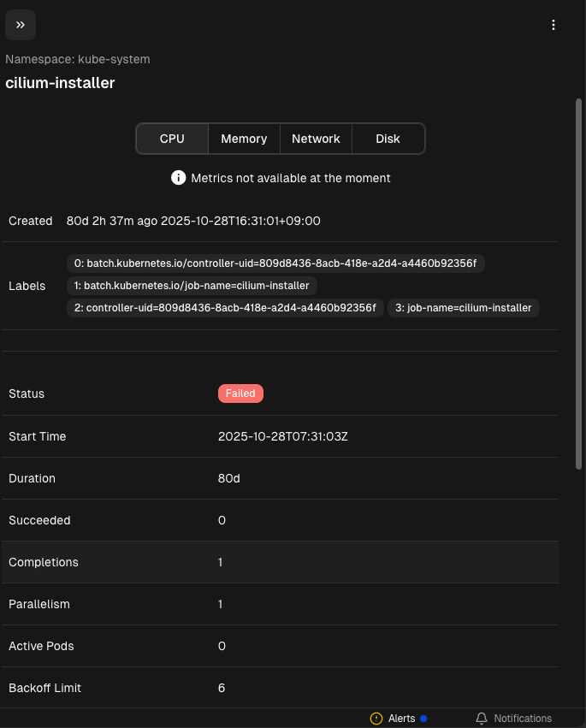This screenshot has height=728, width=586.
Task: Click the vertical scrollbar of the panel
Action: [x=579, y=282]
